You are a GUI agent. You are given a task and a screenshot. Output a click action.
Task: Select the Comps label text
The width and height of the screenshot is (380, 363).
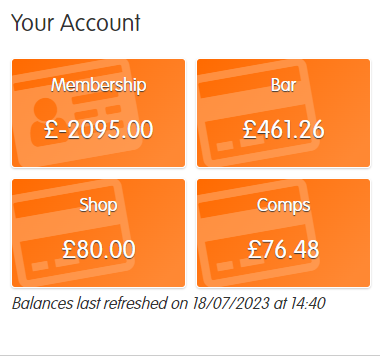(x=283, y=206)
